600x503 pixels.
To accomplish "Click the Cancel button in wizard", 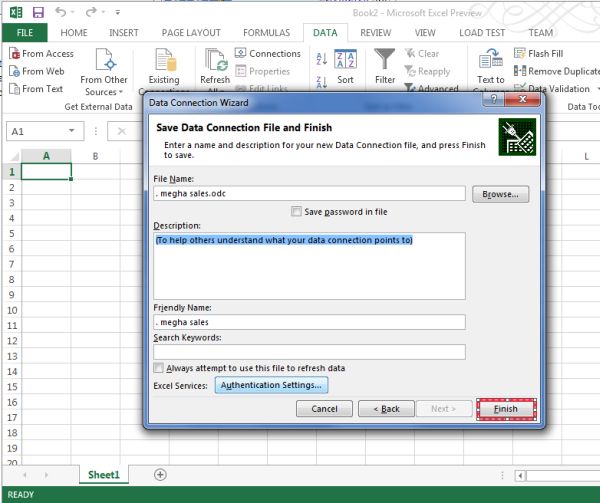I will [x=324, y=409].
